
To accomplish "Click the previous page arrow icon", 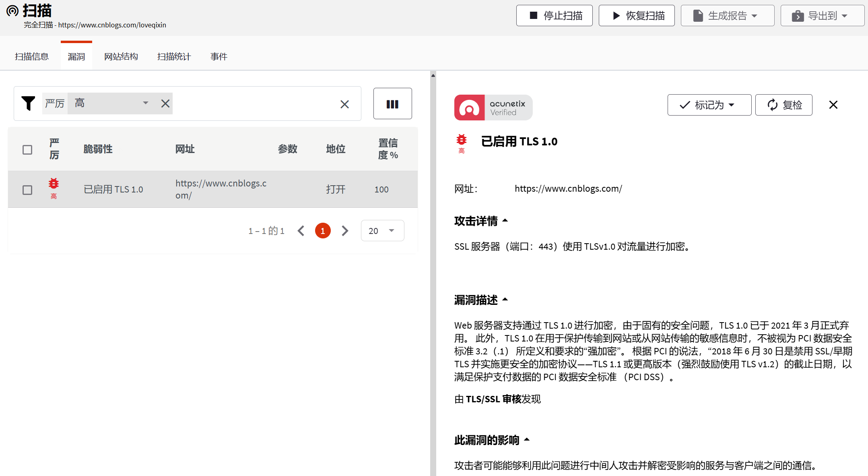I will (x=301, y=230).
